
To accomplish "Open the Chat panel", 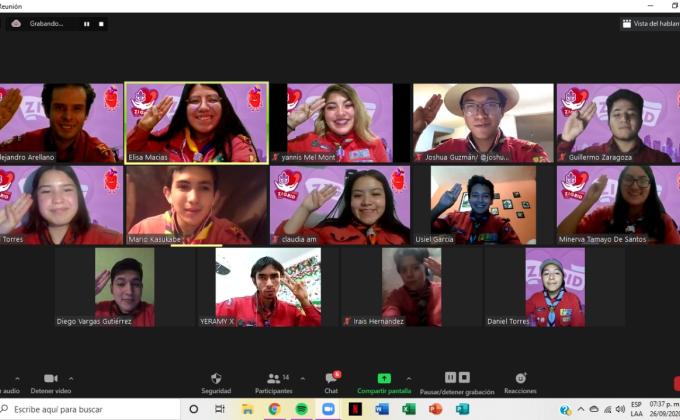I will 331,381.
